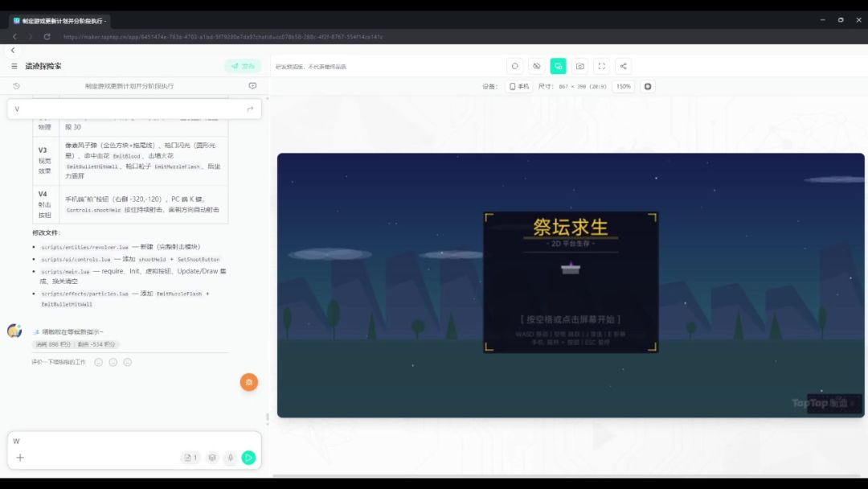Toggle the highlighted green device preview button
This screenshot has width=868, height=489.
tap(558, 66)
